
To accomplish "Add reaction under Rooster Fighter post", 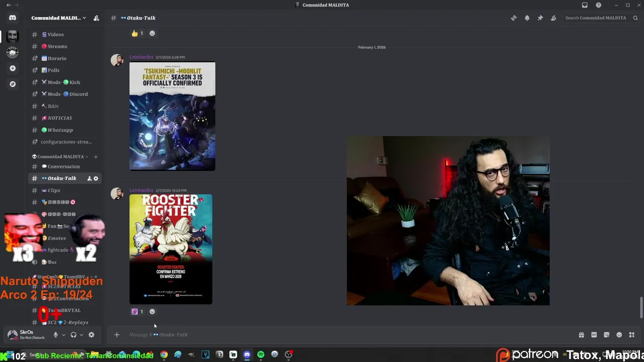I will 152,311.
